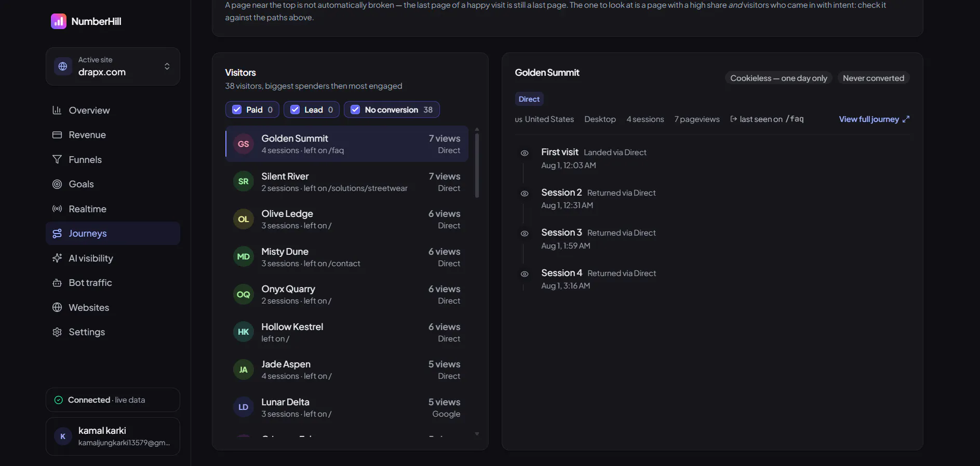Click the MD avatar badge
The image size is (980, 466).
pos(244,257)
